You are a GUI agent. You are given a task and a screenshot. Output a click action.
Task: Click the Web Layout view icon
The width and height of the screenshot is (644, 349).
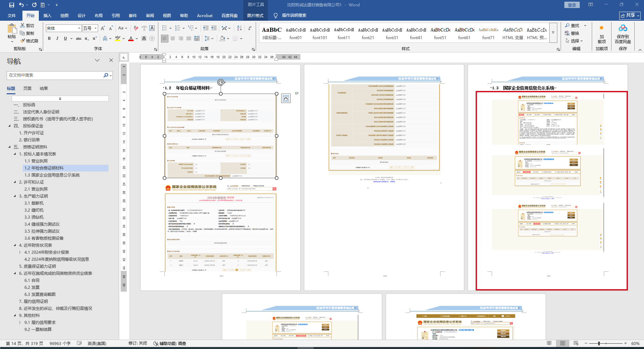[x=576, y=343]
